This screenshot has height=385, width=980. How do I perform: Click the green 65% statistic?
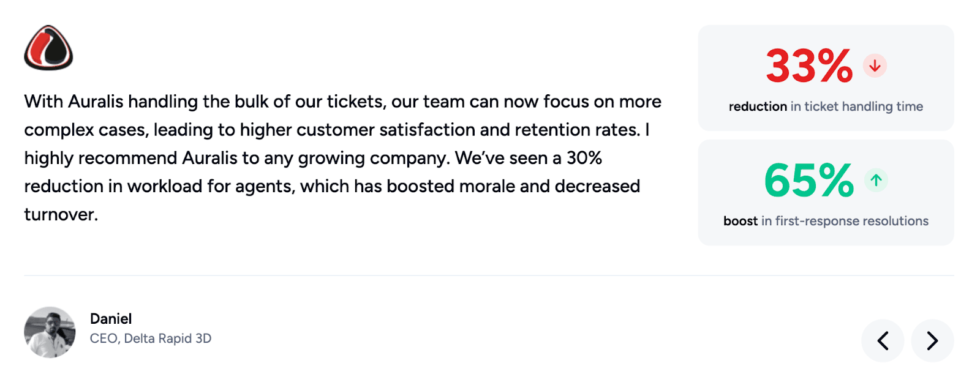(809, 181)
